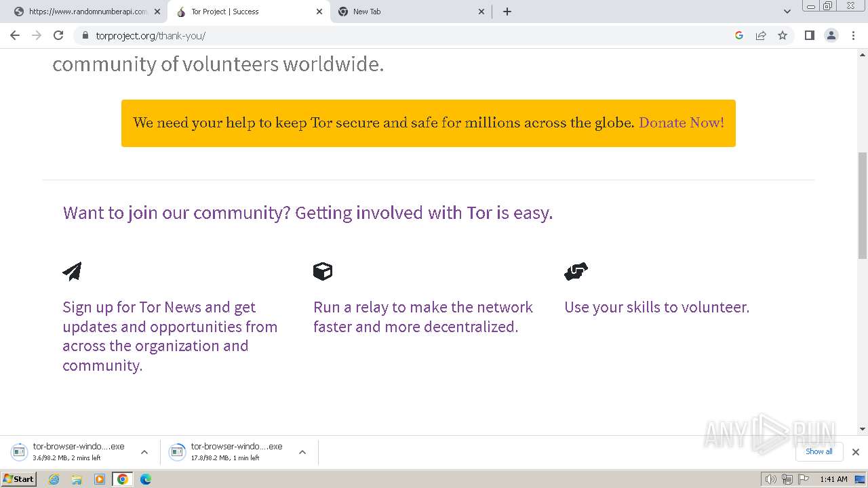Viewport: 868px width, 488px height.
Task: Open the Chrome three-dot menu
Action: pos(854,35)
